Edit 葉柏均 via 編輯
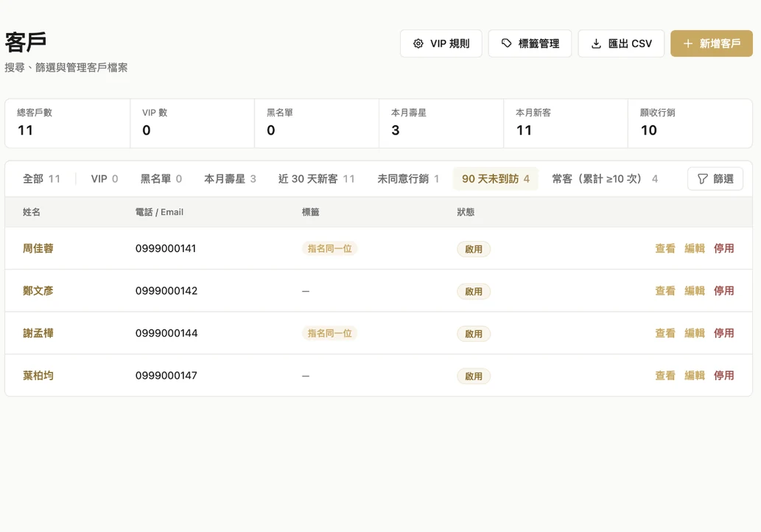The image size is (761, 532). (695, 375)
